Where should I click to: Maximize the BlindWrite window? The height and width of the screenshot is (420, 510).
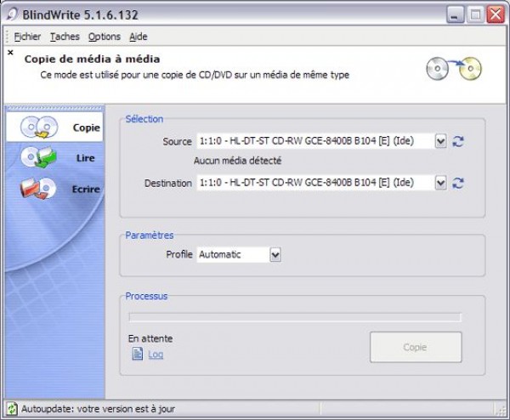[475, 14]
